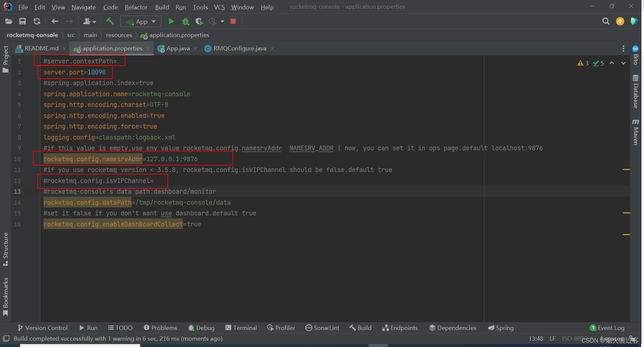Go to next highlighted problem arrow
This screenshot has height=347, width=644.
coord(623,63)
